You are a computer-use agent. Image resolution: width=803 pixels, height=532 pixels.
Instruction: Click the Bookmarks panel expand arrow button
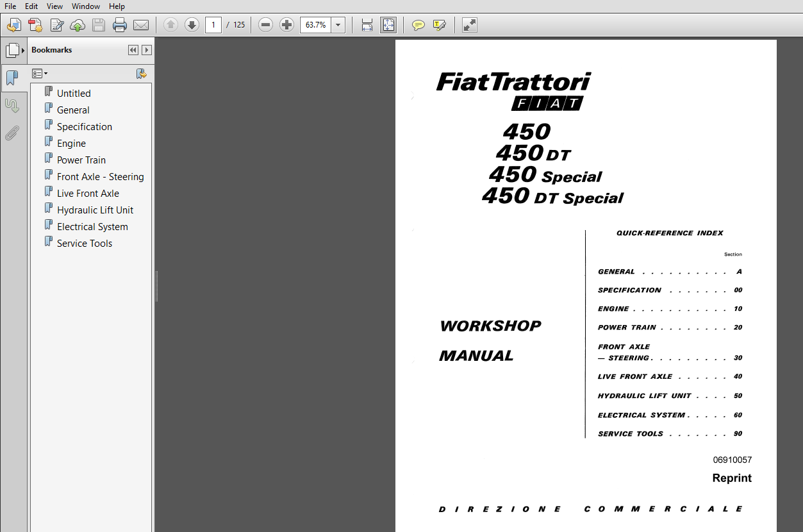click(147, 50)
